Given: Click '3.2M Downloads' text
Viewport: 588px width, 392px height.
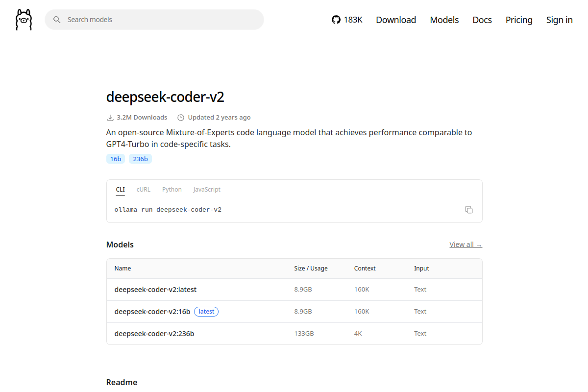Looking at the screenshot, I should (142, 118).
